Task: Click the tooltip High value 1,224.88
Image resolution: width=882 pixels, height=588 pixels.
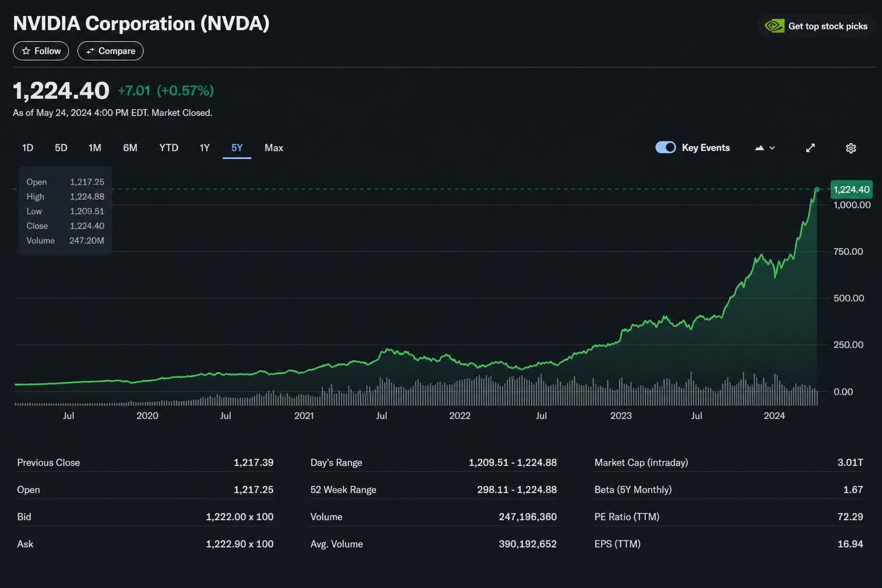Action: (87, 196)
